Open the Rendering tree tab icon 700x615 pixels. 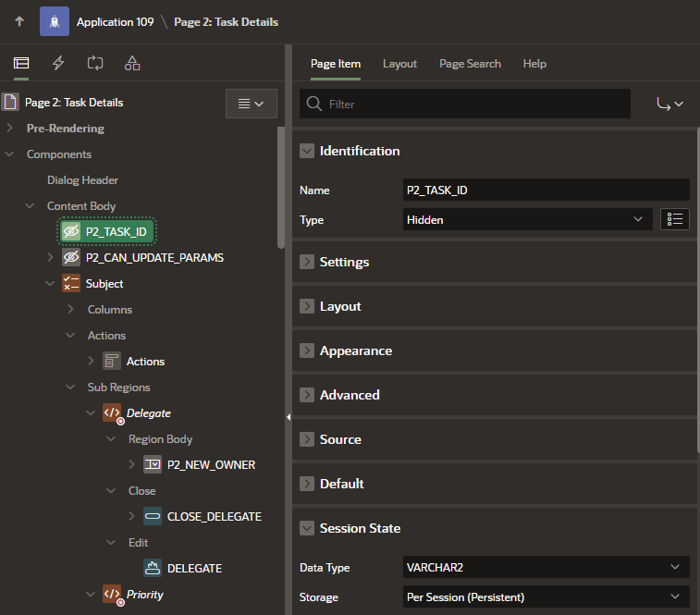tap(21, 63)
